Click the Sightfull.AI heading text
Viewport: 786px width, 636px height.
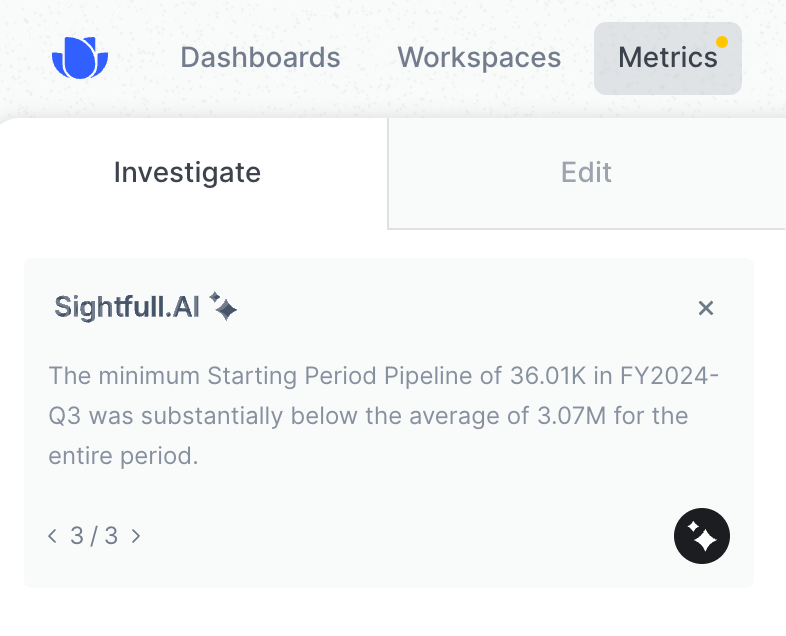pyautogui.click(x=127, y=307)
